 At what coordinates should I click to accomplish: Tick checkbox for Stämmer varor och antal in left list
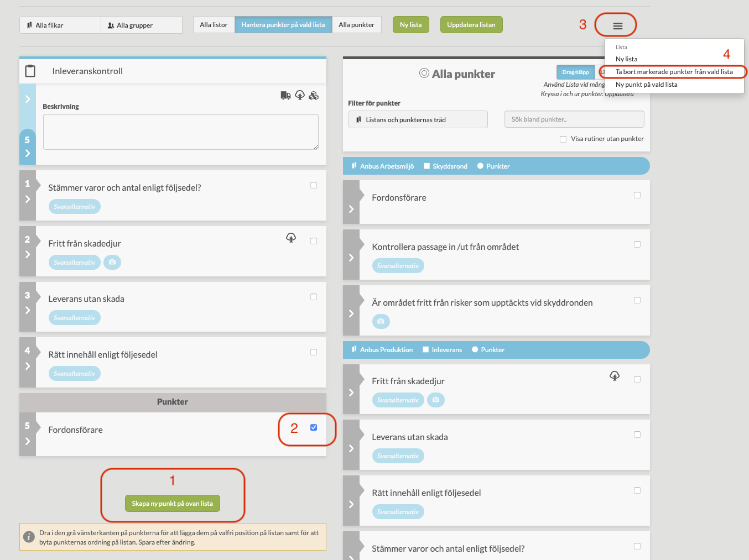314,185
